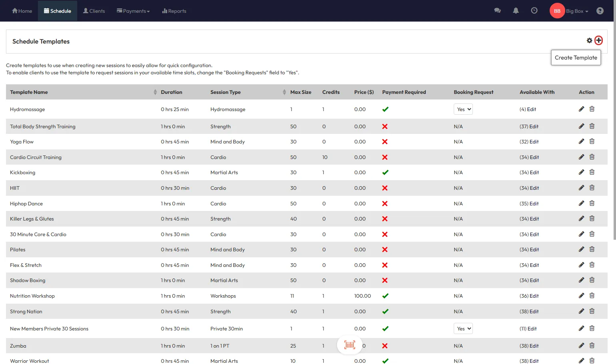The image size is (616, 364).
Task: Delete the Kickboxing template with trash icon
Action: [x=592, y=172]
